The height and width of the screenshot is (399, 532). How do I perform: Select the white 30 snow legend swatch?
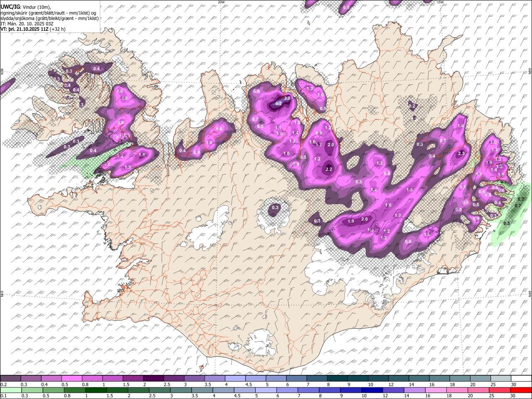(x=521, y=379)
